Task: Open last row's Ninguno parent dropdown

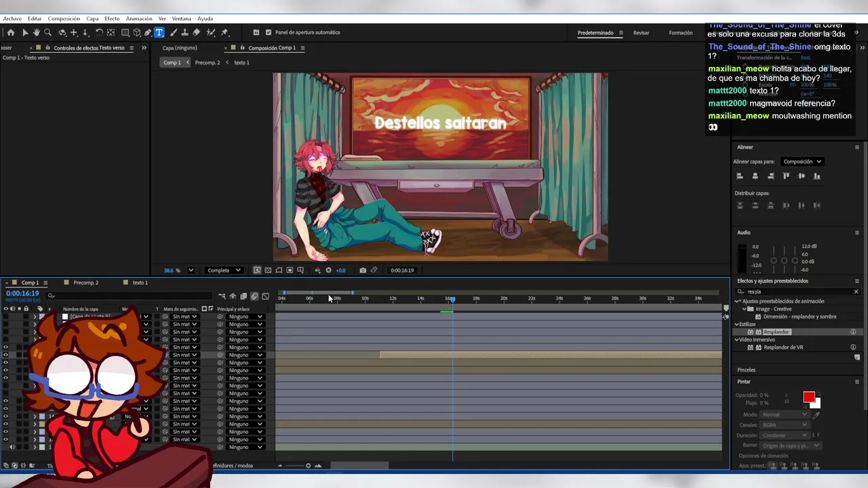Action: (245, 447)
